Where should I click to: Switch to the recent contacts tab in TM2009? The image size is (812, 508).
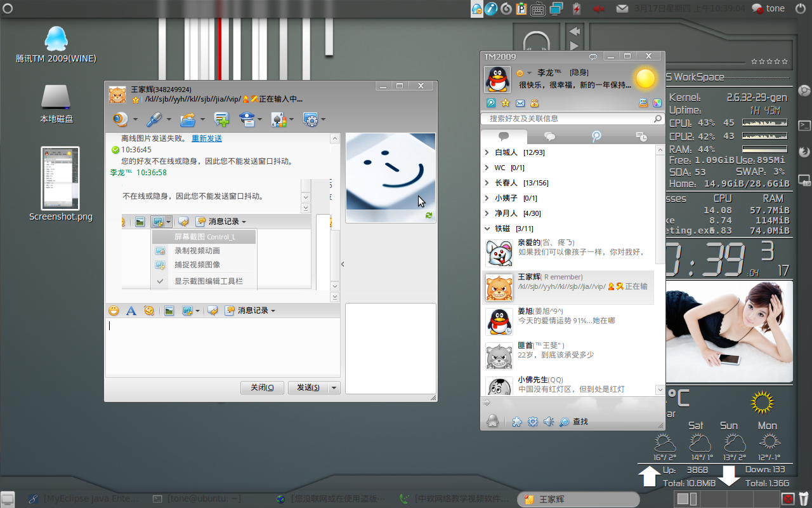coord(641,137)
